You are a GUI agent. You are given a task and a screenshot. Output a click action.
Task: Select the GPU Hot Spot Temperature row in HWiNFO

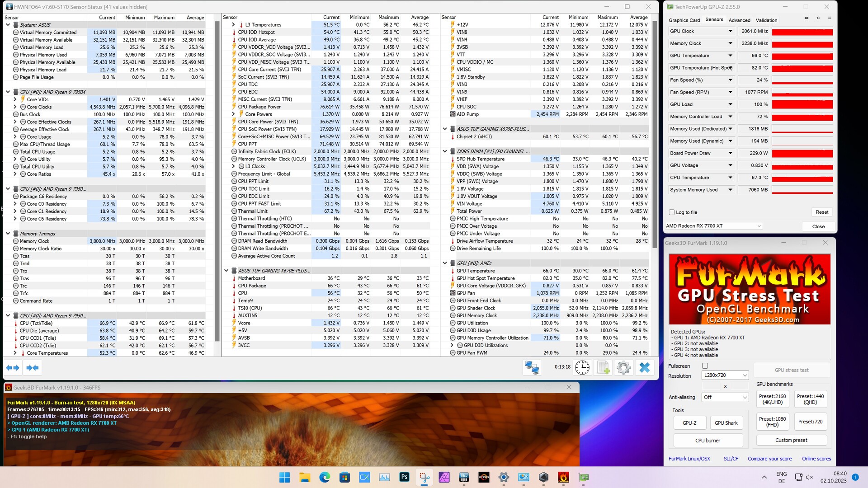549,278
